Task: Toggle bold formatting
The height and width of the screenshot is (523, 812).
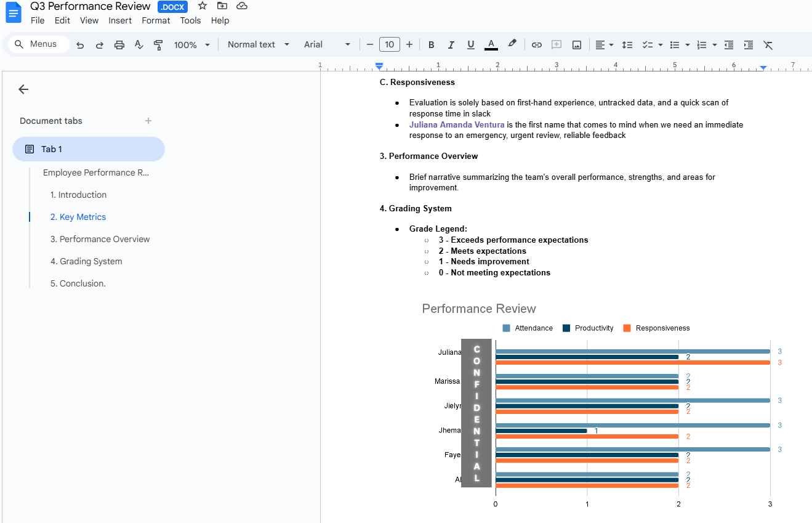Action: (x=431, y=45)
